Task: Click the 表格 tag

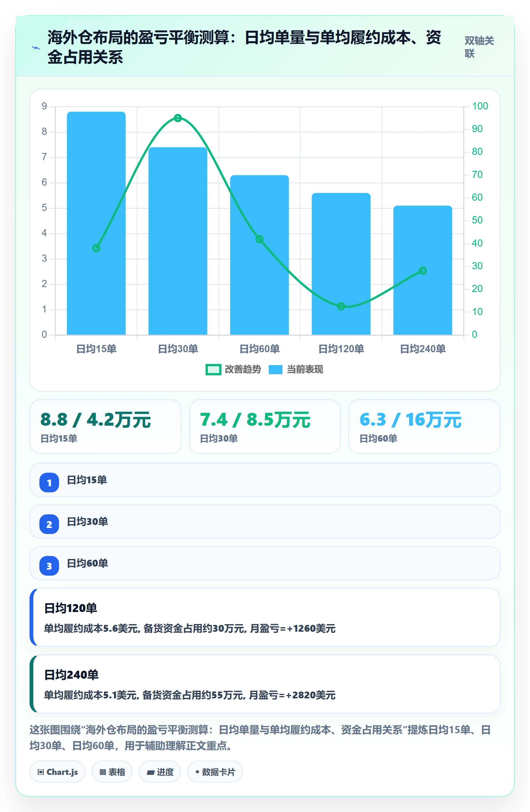Action: click(112, 771)
